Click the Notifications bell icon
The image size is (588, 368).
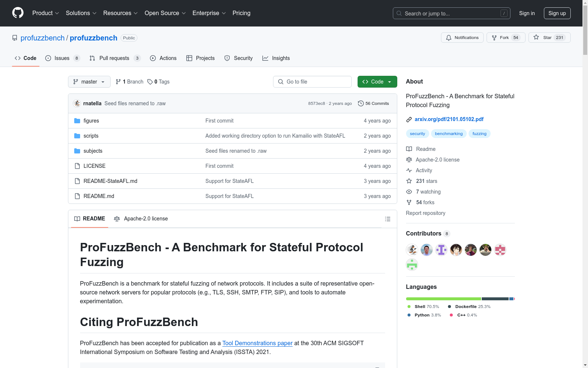448,38
